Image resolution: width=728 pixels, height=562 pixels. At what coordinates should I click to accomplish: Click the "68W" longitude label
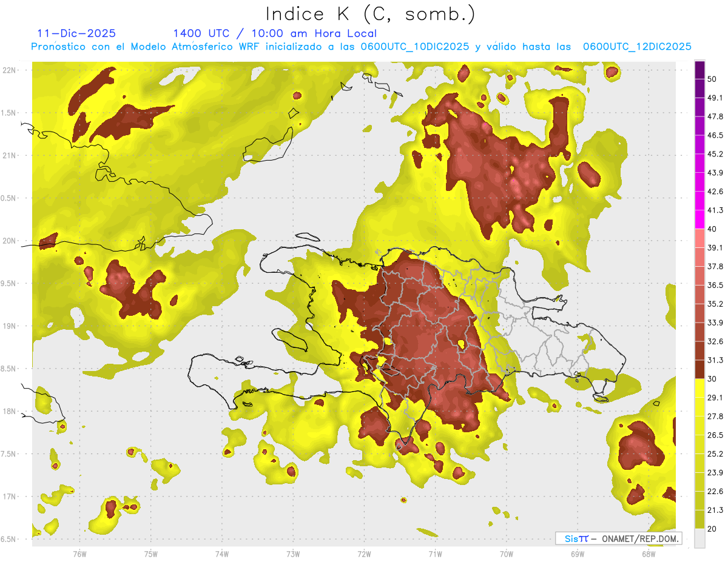[x=649, y=554]
